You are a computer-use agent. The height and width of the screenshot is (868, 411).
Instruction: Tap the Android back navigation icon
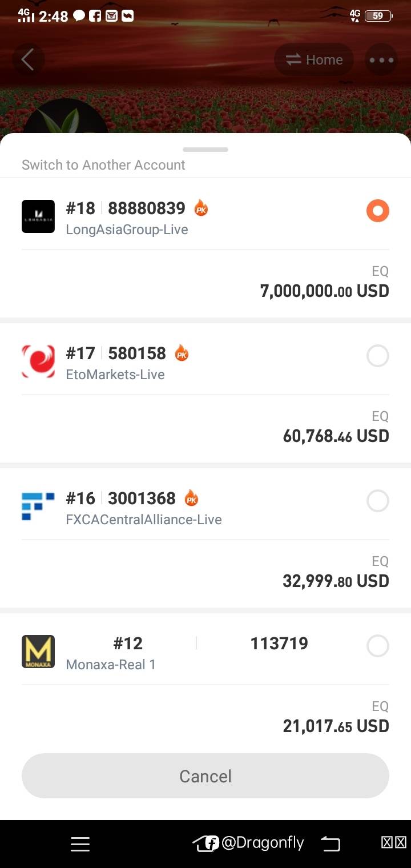[330, 843]
